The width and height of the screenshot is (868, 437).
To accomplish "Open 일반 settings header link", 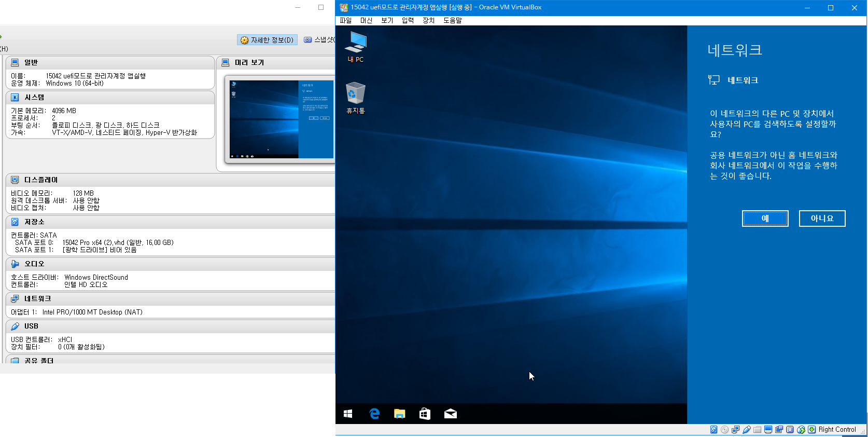I will pyautogui.click(x=31, y=62).
